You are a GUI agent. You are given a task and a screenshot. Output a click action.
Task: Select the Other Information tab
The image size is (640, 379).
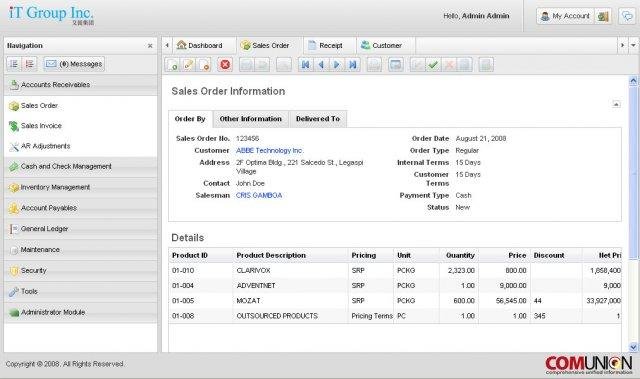pyautogui.click(x=251, y=119)
